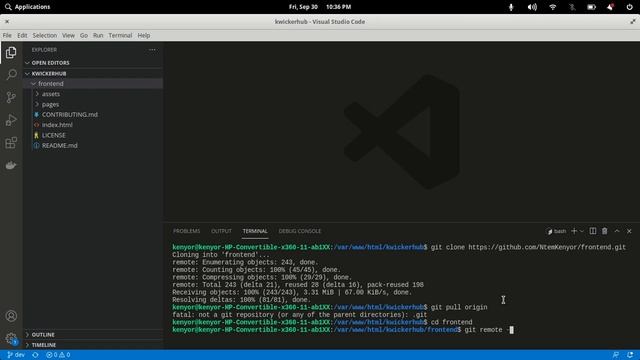Open the Accounts menu icon
Screen dimensions: 640x360
(11, 316)
